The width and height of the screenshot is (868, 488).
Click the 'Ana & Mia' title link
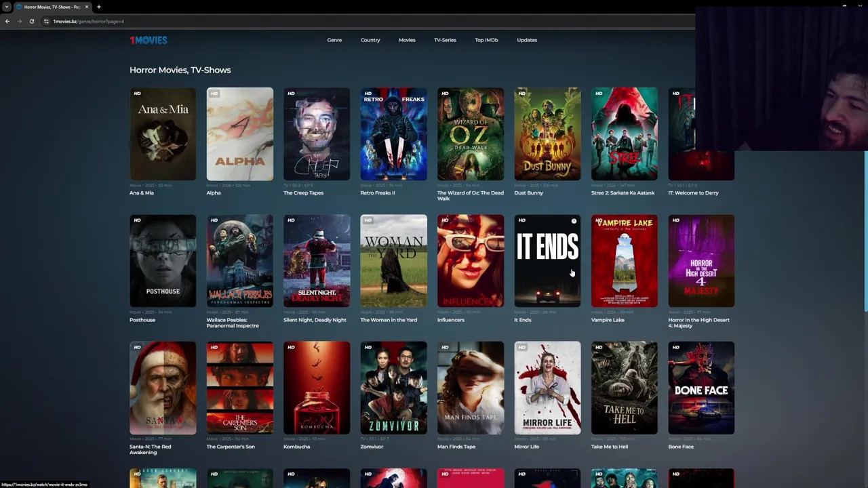(x=142, y=193)
